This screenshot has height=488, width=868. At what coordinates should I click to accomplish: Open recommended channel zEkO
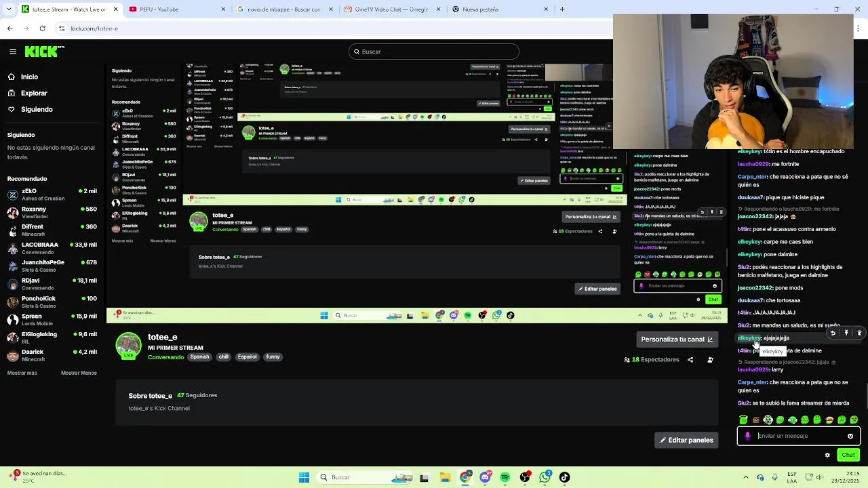click(52, 195)
